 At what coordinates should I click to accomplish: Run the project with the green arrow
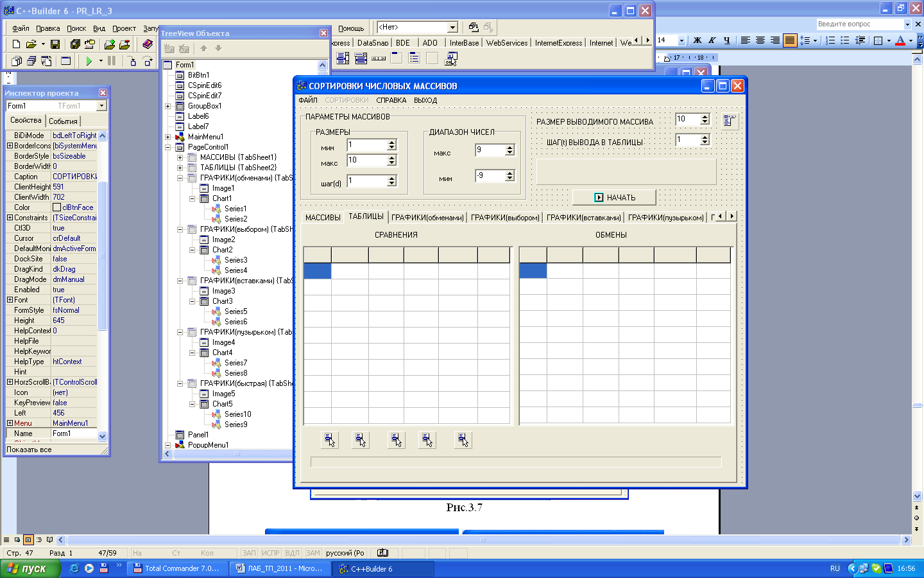[x=89, y=61]
